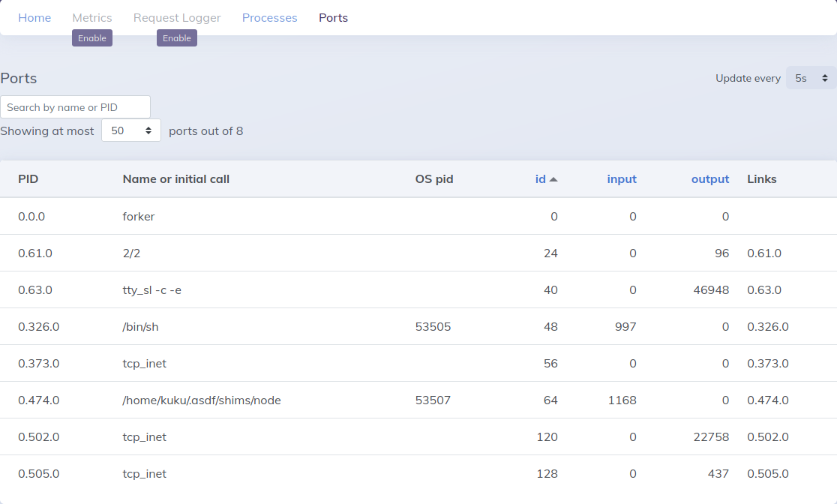Sort the table by the output column

tap(709, 178)
